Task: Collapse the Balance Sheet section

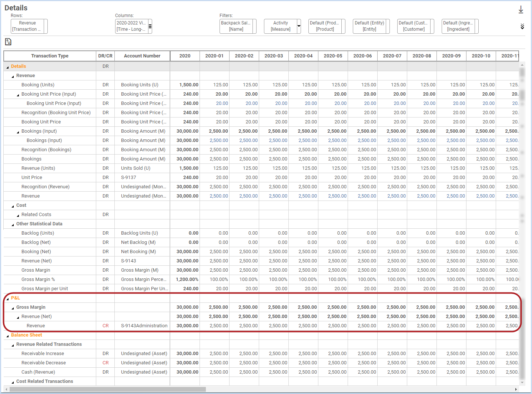Action: point(7,336)
